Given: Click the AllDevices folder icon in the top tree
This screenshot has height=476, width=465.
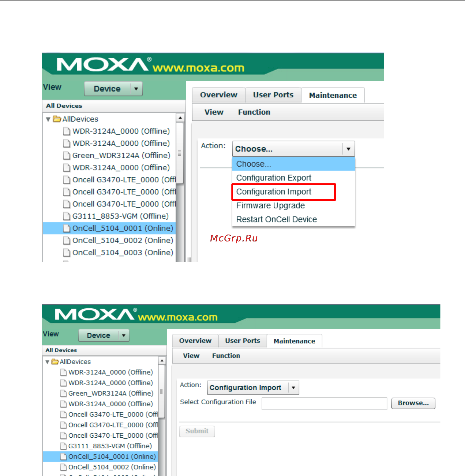Looking at the screenshot, I should point(57,119).
